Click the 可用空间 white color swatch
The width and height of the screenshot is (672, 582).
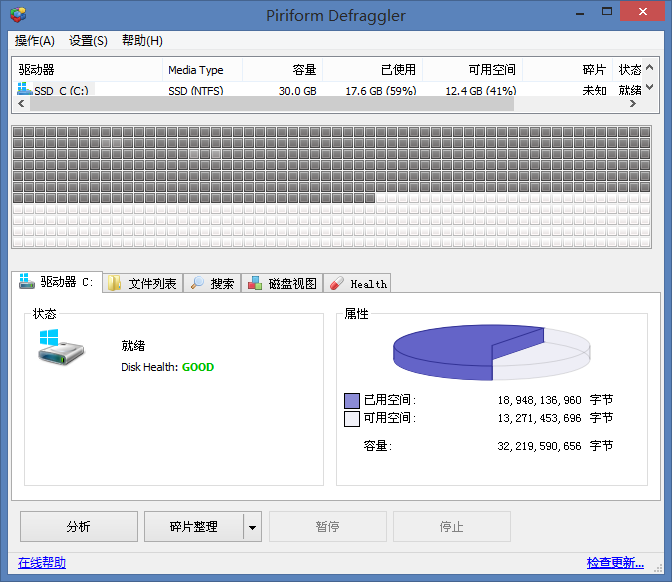click(x=352, y=419)
